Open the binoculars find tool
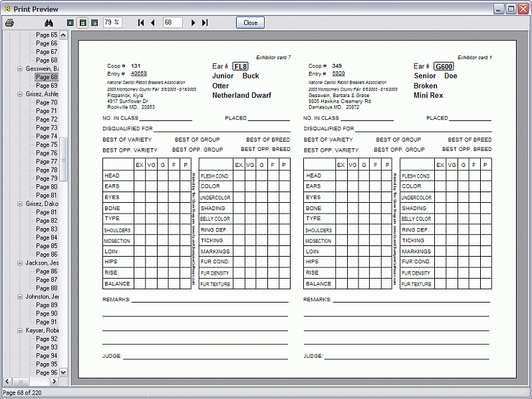The height and width of the screenshot is (399, 532). 49,23
